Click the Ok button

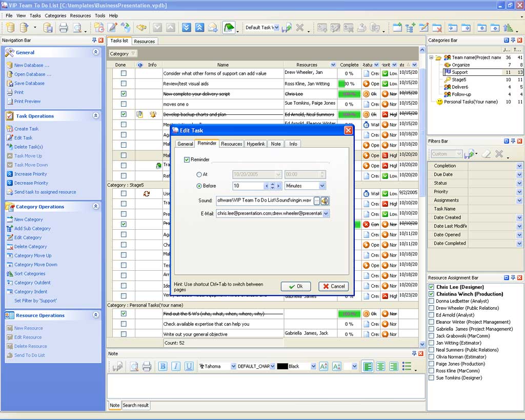tap(296, 286)
